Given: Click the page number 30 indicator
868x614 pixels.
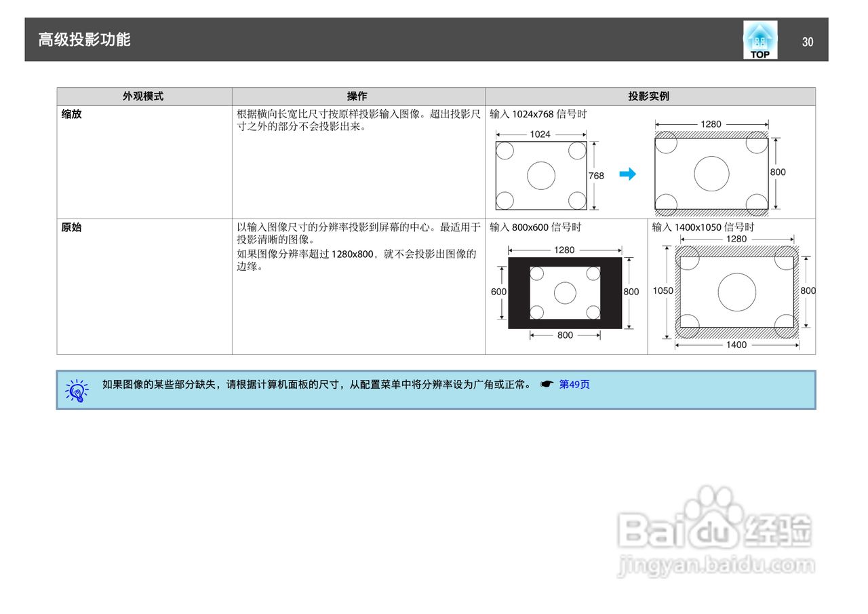Looking at the screenshot, I should pyautogui.click(x=808, y=42).
